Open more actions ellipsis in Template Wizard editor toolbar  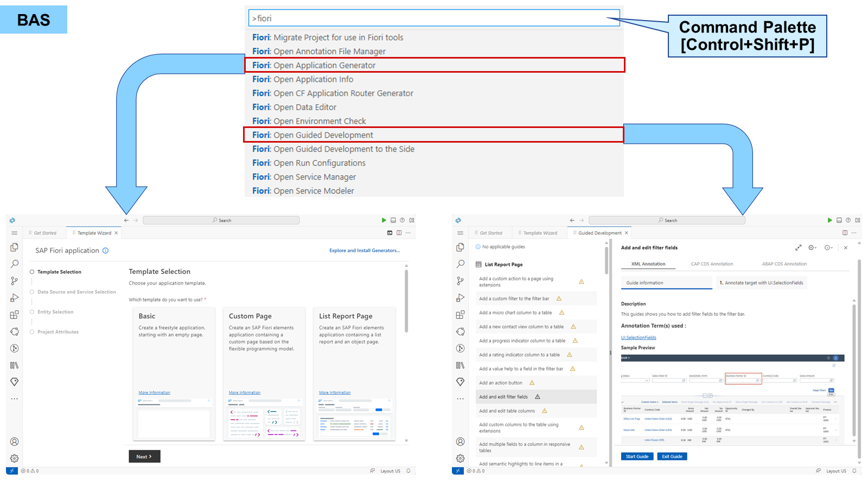(409, 233)
